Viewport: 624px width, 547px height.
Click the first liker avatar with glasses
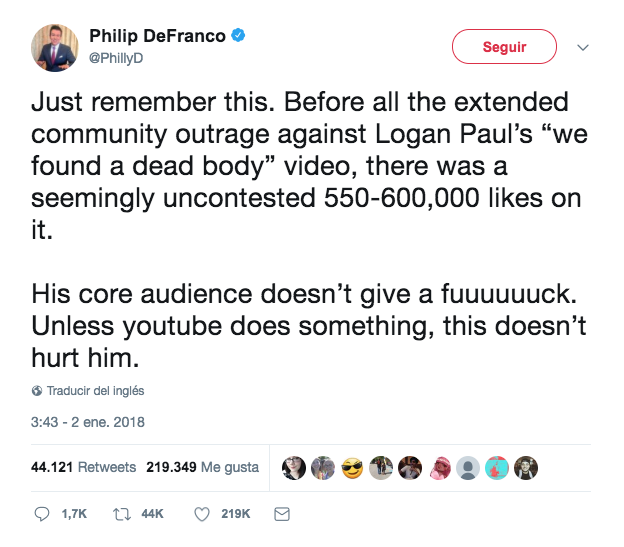tap(293, 468)
